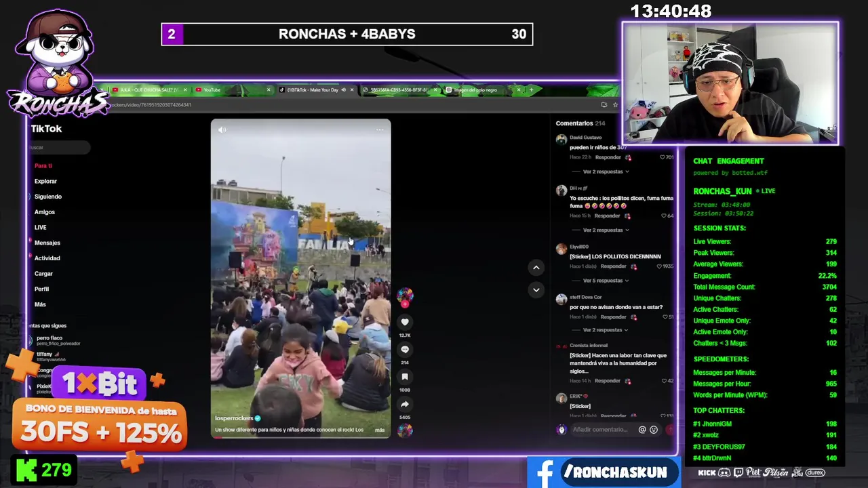Open 'Mensajes' in sidebar

47,243
